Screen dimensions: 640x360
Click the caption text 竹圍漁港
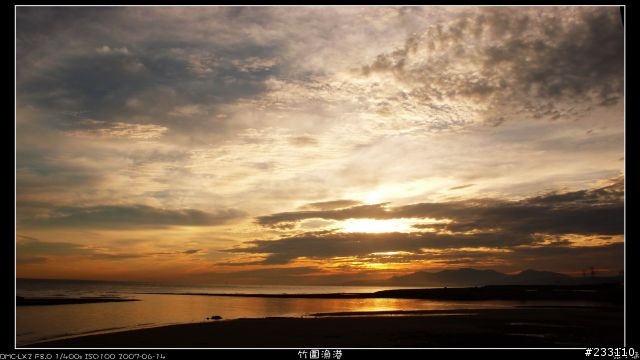[320, 354]
